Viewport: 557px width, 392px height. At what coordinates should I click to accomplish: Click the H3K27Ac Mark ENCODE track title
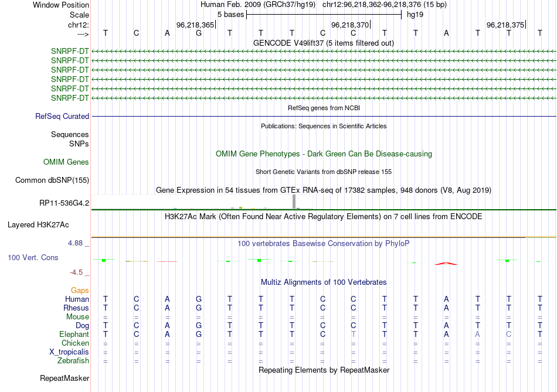point(324,217)
